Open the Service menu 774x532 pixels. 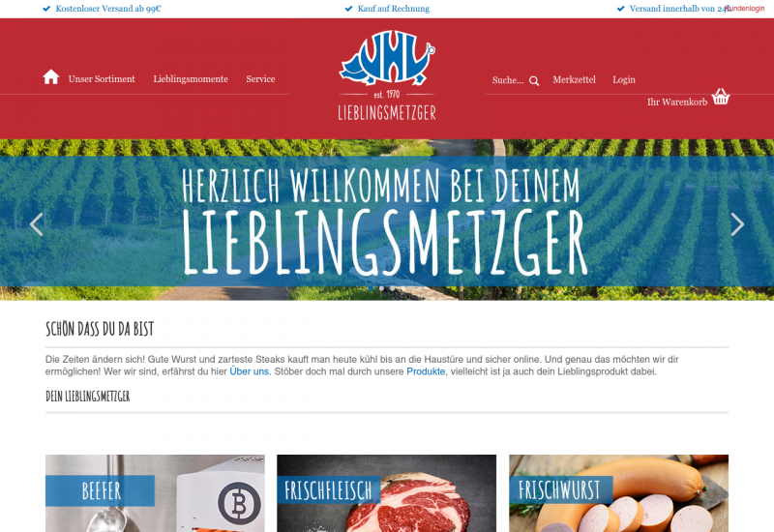pyautogui.click(x=260, y=79)
